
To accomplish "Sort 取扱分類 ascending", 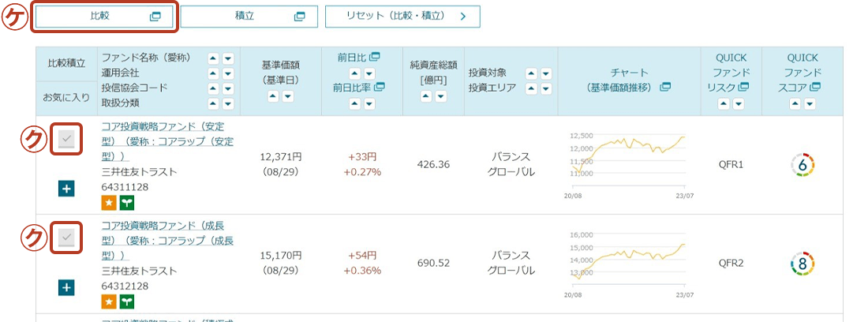I will (214, 103).
